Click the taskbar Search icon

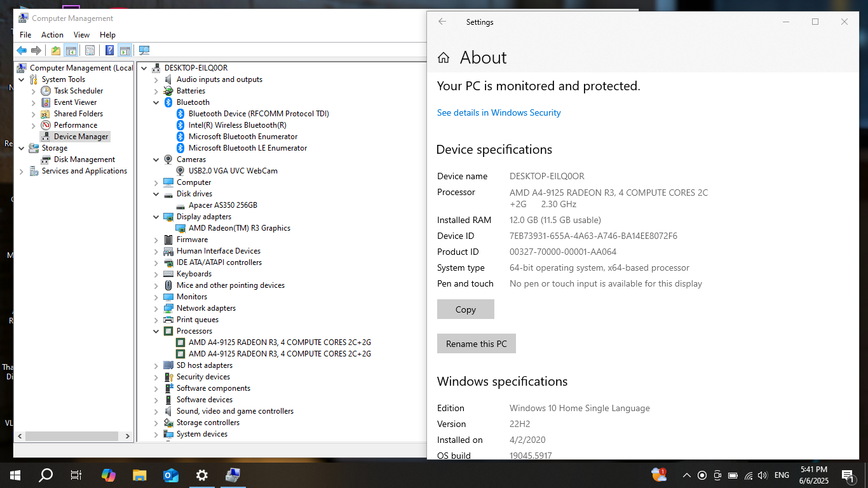click(x=46, y=475)
